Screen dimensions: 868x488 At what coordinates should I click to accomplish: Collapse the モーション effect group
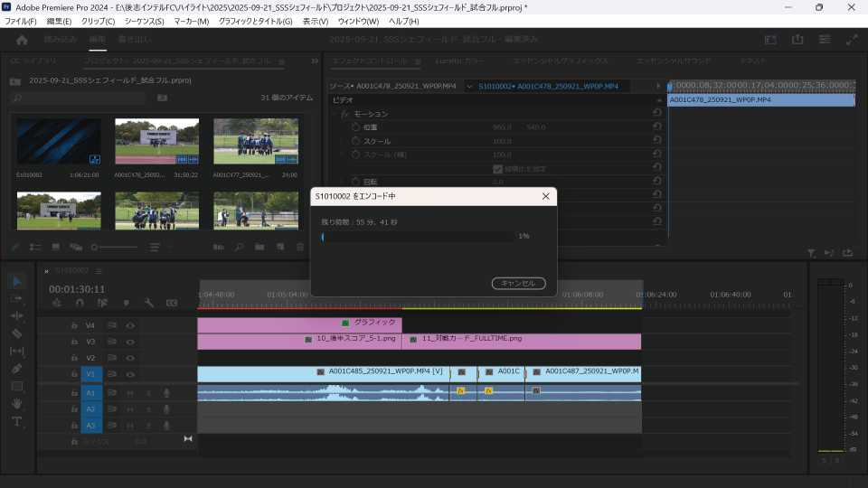coord(334,114)
